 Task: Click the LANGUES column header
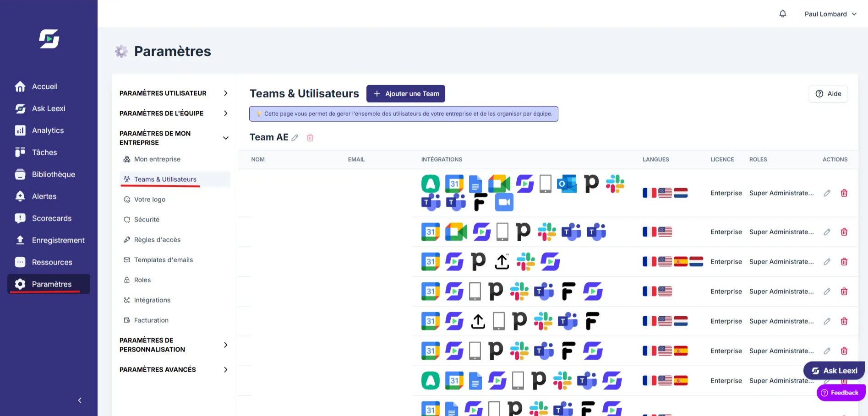coord(656,160)
